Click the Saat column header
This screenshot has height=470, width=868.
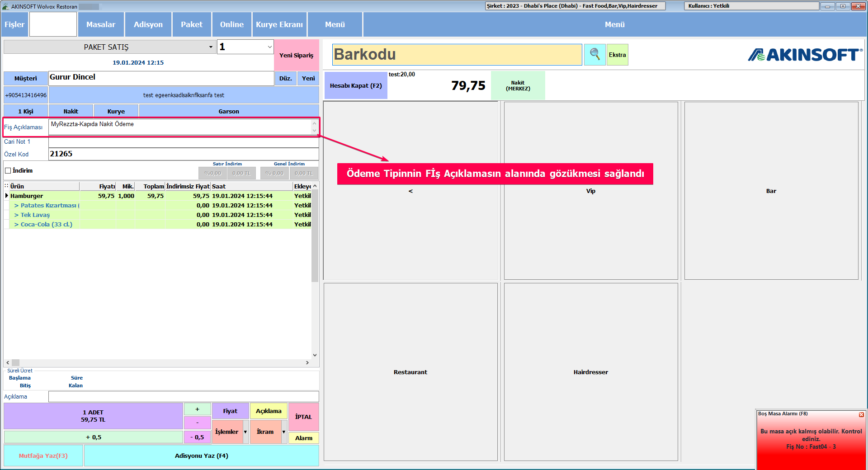[x=252, y=186]
